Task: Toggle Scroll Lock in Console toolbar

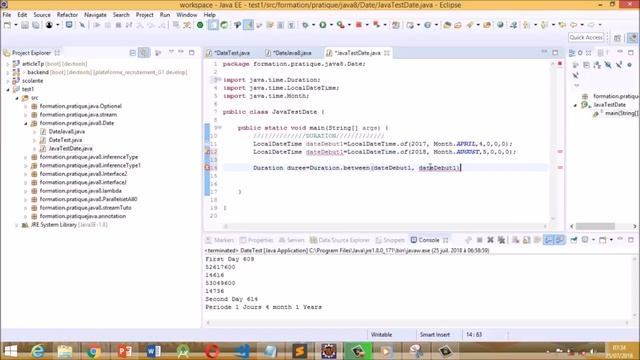Action: click(527, 240)
